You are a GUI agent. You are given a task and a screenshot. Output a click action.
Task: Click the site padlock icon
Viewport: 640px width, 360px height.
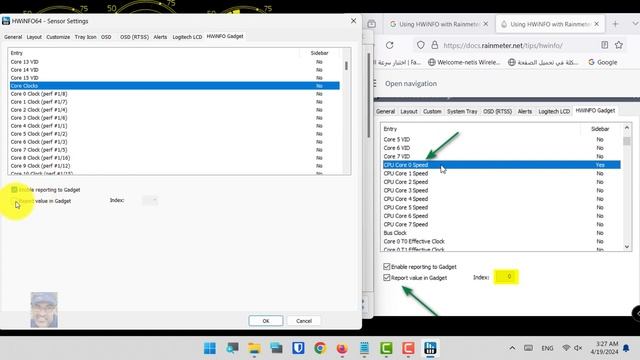[x=434, y=45]
